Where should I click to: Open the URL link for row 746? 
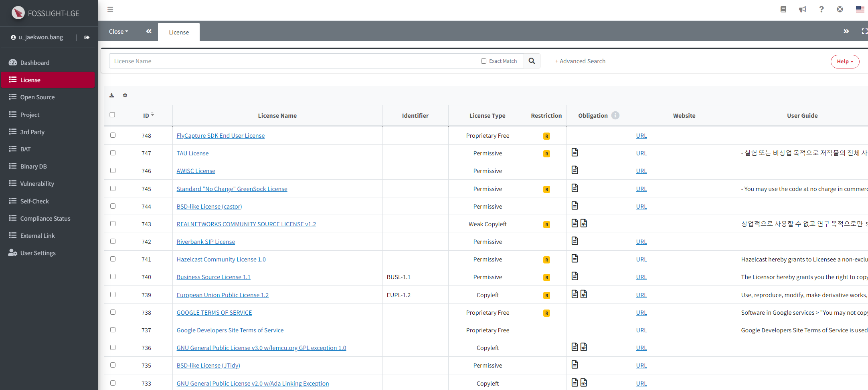coord(641,171)
